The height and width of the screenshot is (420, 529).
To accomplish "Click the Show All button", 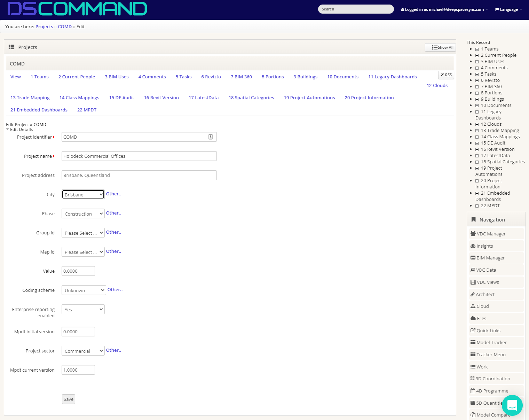I will (x=440, y=47).
